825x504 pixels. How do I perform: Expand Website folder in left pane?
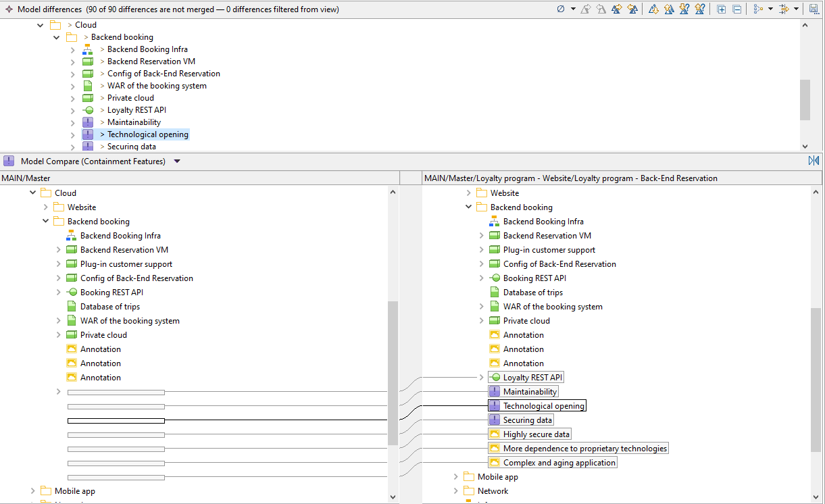45,207
